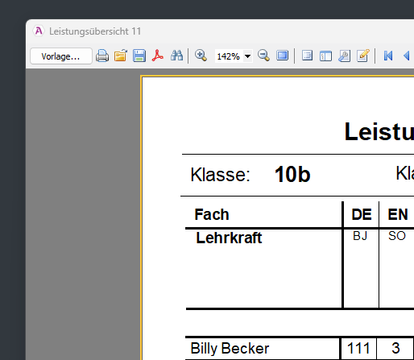Select the Billy Becker row name

pos(230,348)
